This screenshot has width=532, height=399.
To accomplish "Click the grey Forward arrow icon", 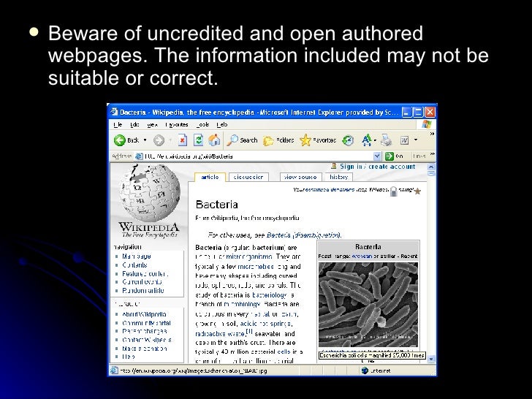I will (159, 140).
